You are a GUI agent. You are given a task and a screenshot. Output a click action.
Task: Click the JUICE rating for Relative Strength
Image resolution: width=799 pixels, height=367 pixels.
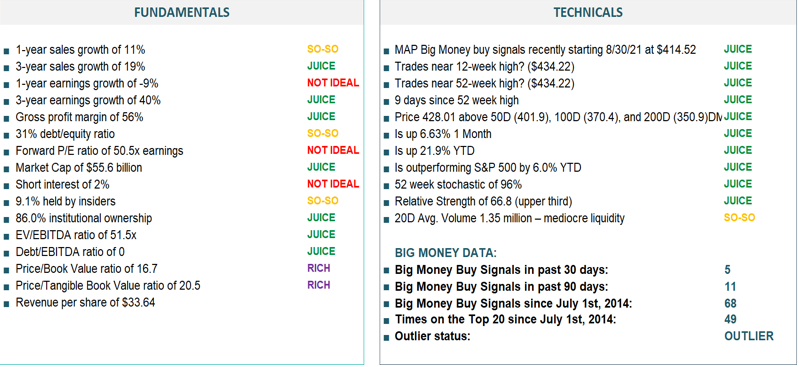[x=737, y=200]
